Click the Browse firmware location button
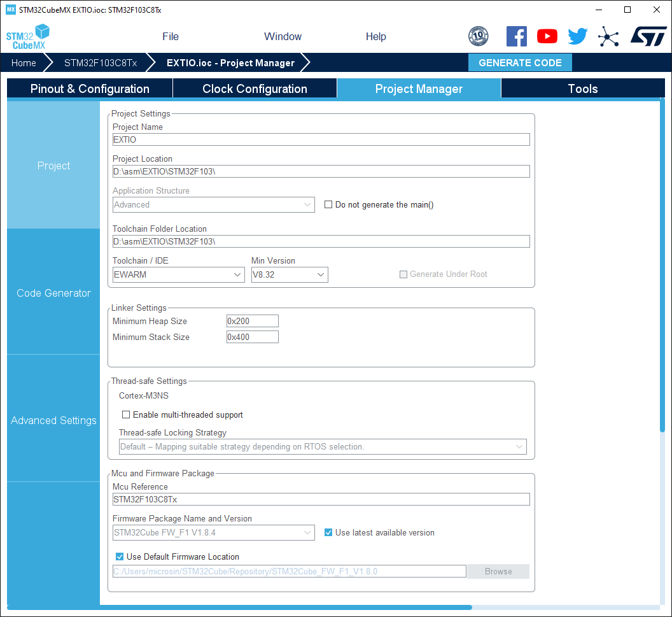Viewport: 672px width, 617px height. tap(498, 571)
